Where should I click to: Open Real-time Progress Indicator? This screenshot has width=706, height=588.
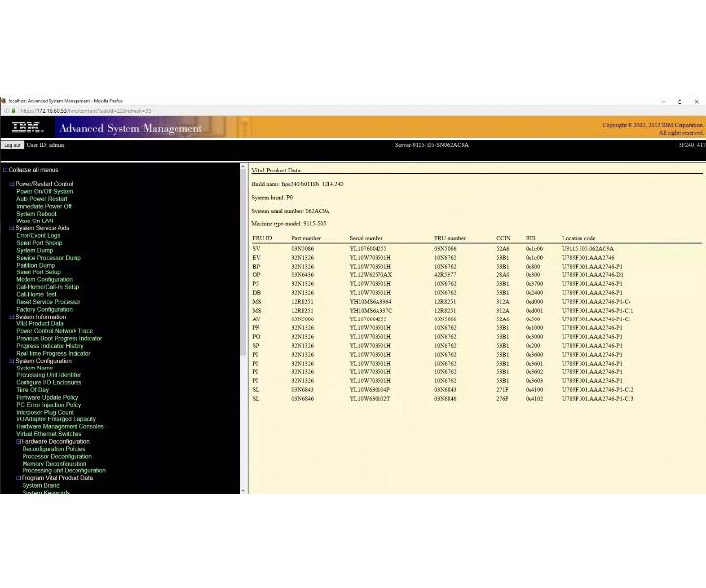point(53,354)
